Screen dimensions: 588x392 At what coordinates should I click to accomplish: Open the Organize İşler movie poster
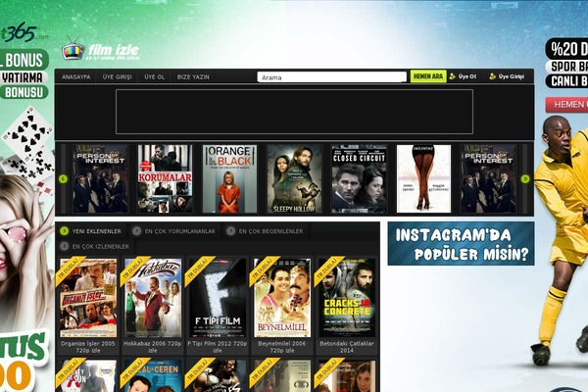[x=88, y=298]
